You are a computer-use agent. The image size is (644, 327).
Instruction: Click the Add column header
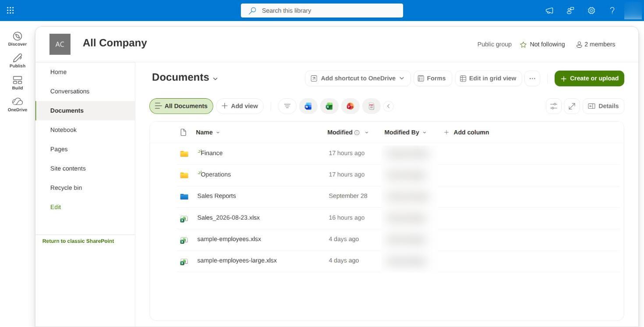[466, 132]
